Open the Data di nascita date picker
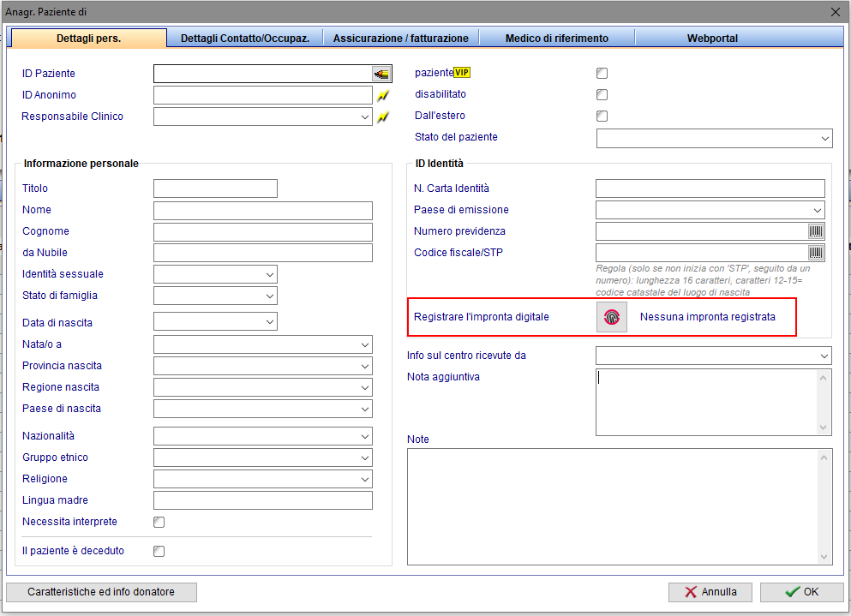This screenshot has width=851, height=616. 270,322
